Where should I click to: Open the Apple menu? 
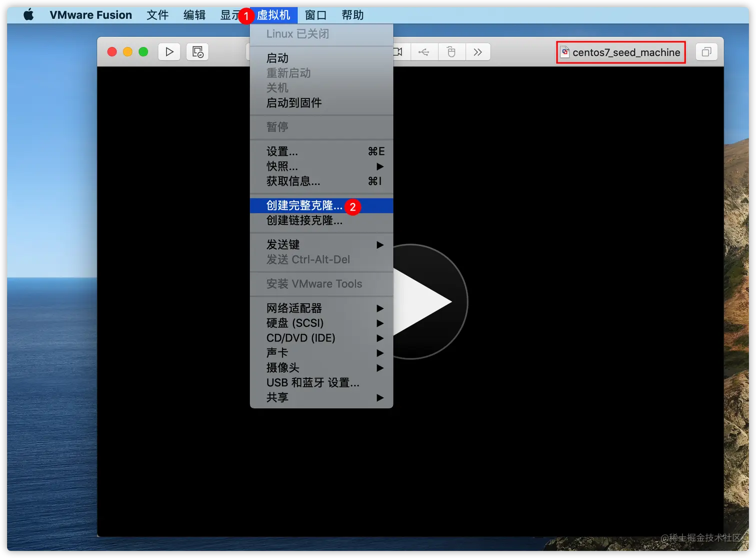(x=28, y=15)
